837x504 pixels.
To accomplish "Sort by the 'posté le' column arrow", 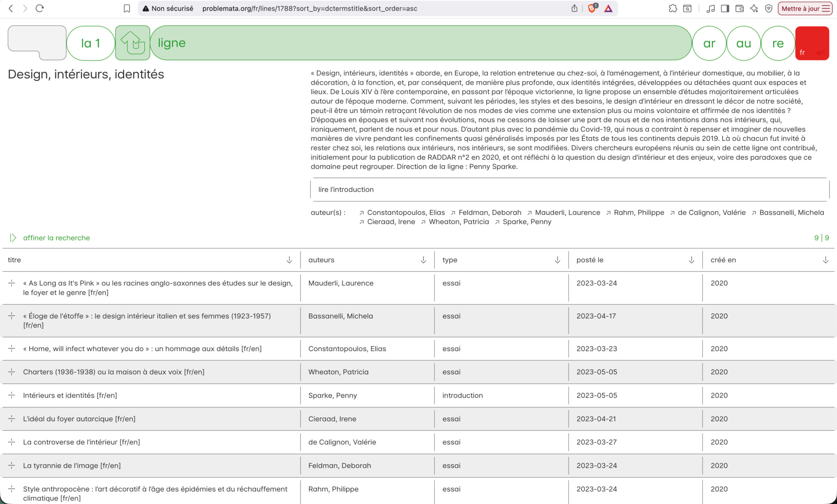I will point(691,260).
